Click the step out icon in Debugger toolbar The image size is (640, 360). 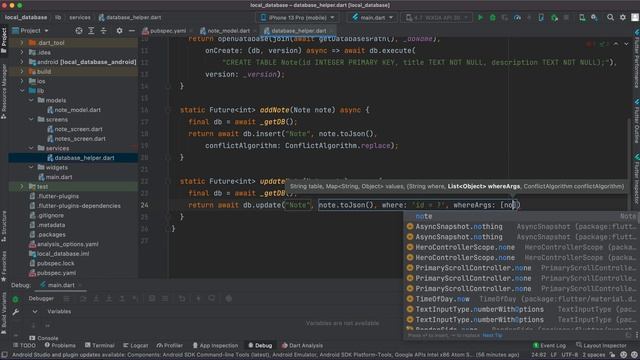[122, 299]
